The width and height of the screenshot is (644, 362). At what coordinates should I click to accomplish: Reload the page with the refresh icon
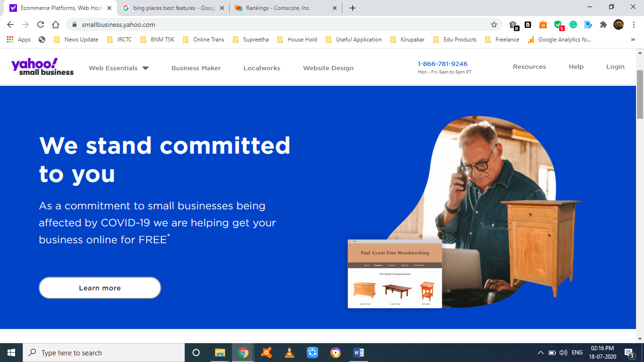(41, 25)
